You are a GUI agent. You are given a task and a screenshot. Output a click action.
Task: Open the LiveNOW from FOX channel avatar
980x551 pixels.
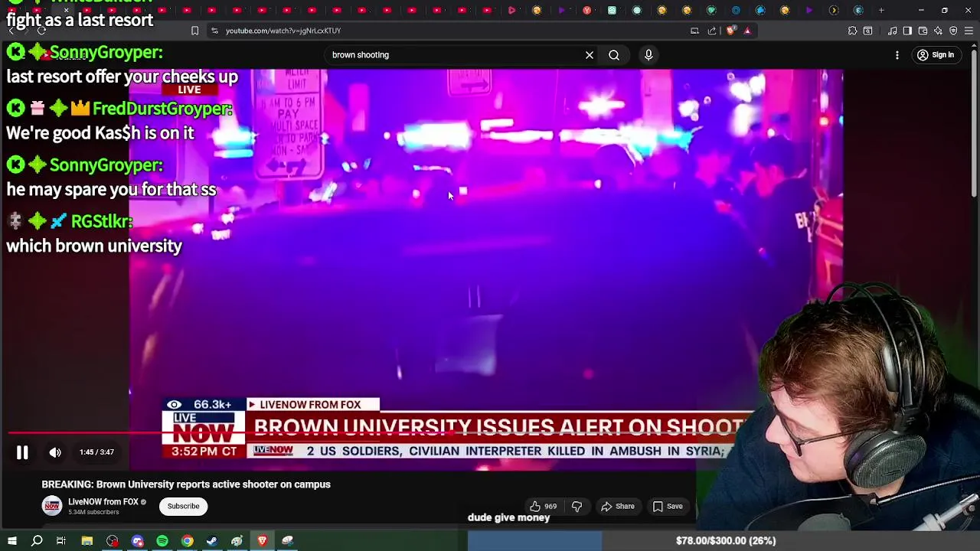(52, 506)
